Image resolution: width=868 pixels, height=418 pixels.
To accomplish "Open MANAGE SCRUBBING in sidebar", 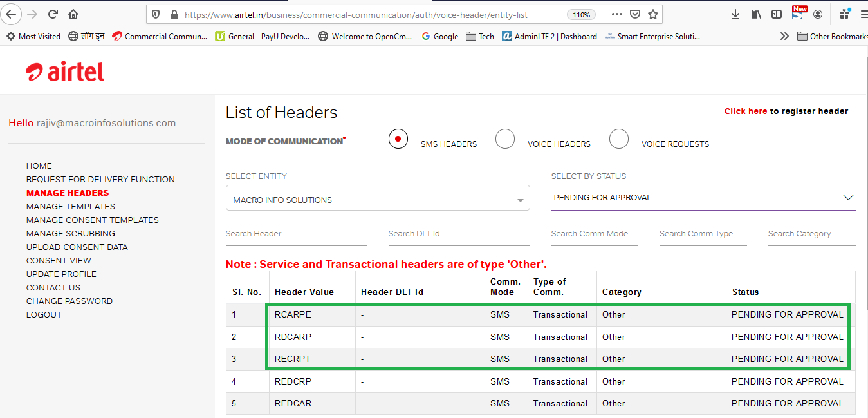I will pyautogui.click(x=71, y=233).
